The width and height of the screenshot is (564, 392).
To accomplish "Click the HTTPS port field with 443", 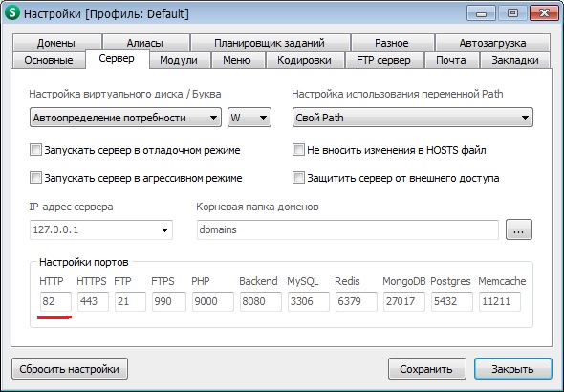I will (93, 301).
